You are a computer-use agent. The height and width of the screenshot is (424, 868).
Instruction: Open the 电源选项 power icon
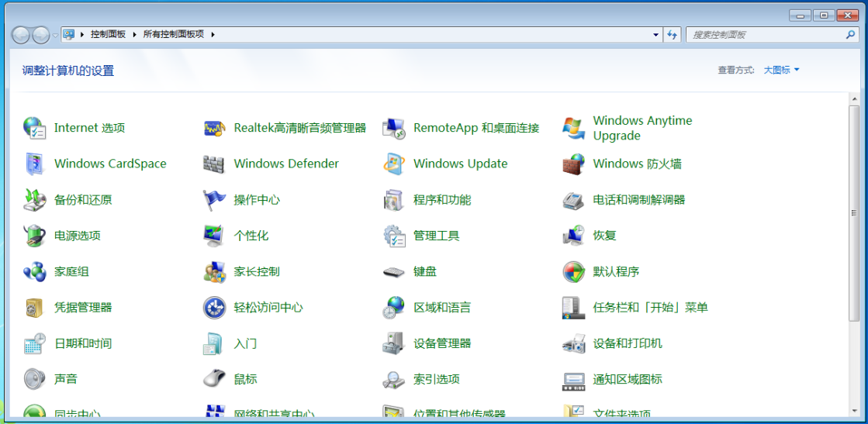[x=35, y=236]
